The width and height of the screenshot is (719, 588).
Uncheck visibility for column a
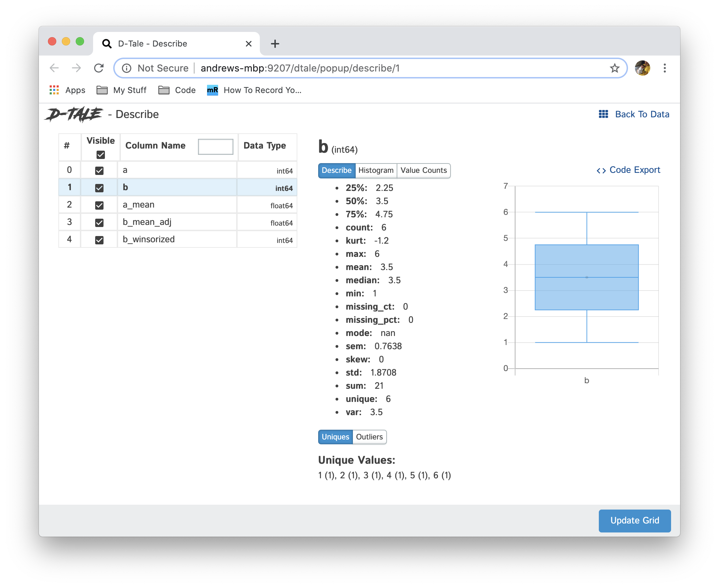tap(99, 170)
